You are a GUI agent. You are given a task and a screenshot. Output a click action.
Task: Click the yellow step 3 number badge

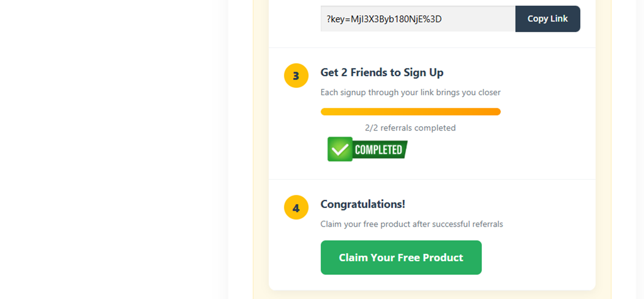[296, 76]
